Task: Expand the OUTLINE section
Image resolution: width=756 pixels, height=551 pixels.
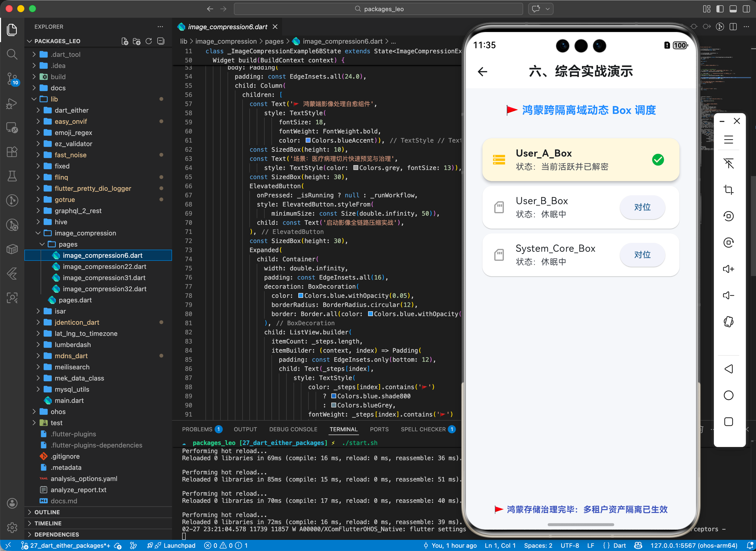Action: pos(47,512)
